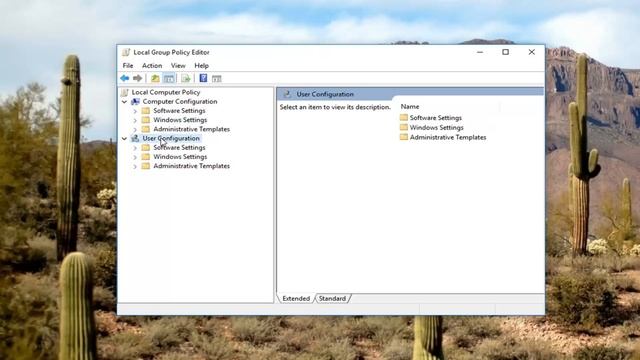Select User Configuration tree label

point(171,138)
